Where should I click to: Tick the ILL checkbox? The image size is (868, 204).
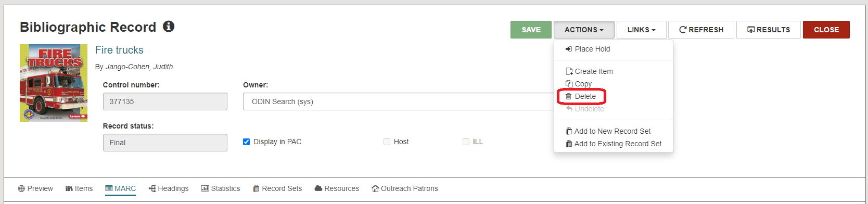466,142
